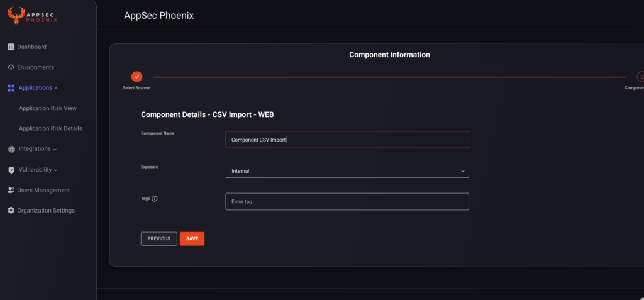
Task: Click the Enter tag input field
Action: (347, 202)
